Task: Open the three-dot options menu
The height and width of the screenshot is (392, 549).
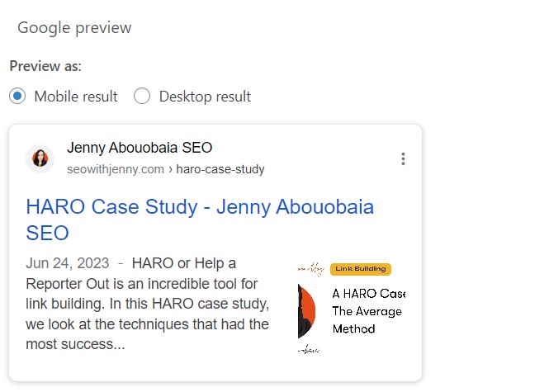Action: point(403,158)
